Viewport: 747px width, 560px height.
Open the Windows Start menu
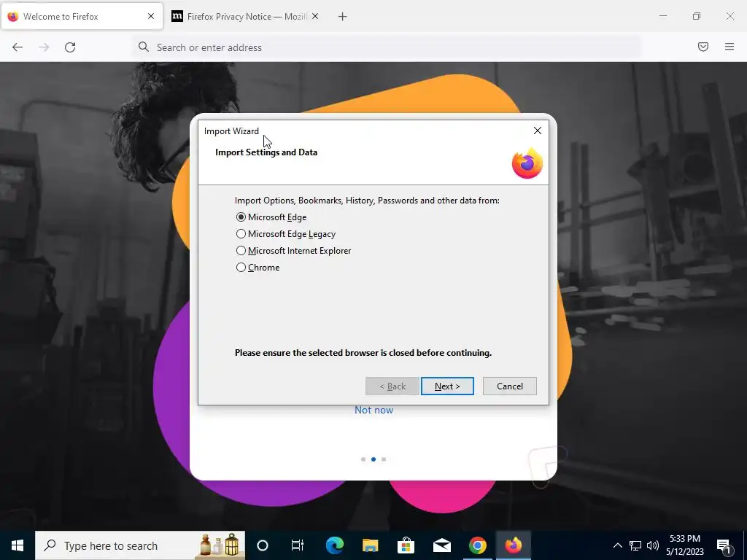click(x=18, y=545)
